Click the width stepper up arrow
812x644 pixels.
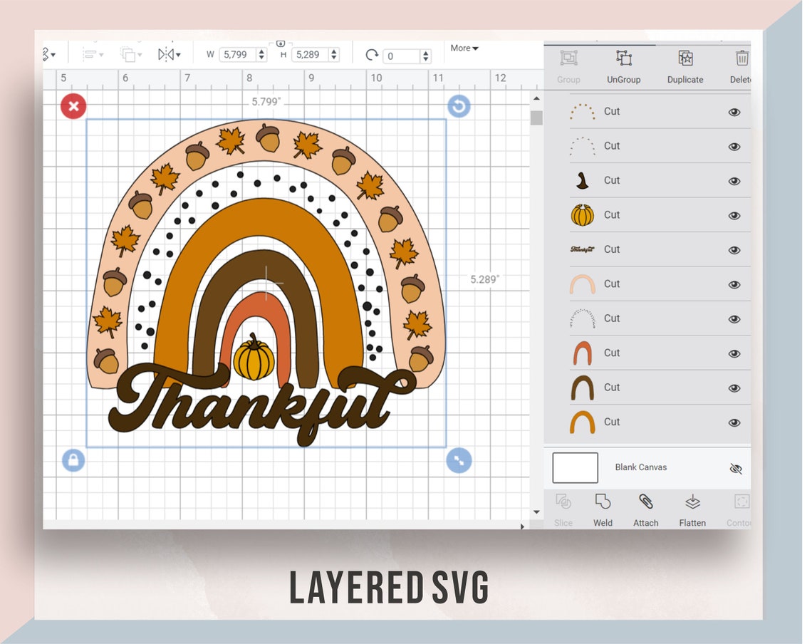coord(260,51)
